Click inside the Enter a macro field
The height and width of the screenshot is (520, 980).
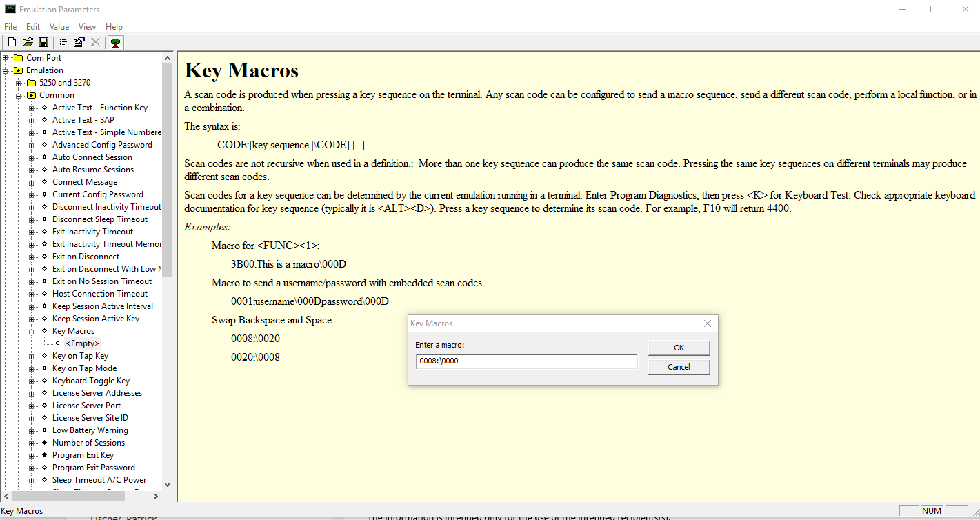coord(526,361)
